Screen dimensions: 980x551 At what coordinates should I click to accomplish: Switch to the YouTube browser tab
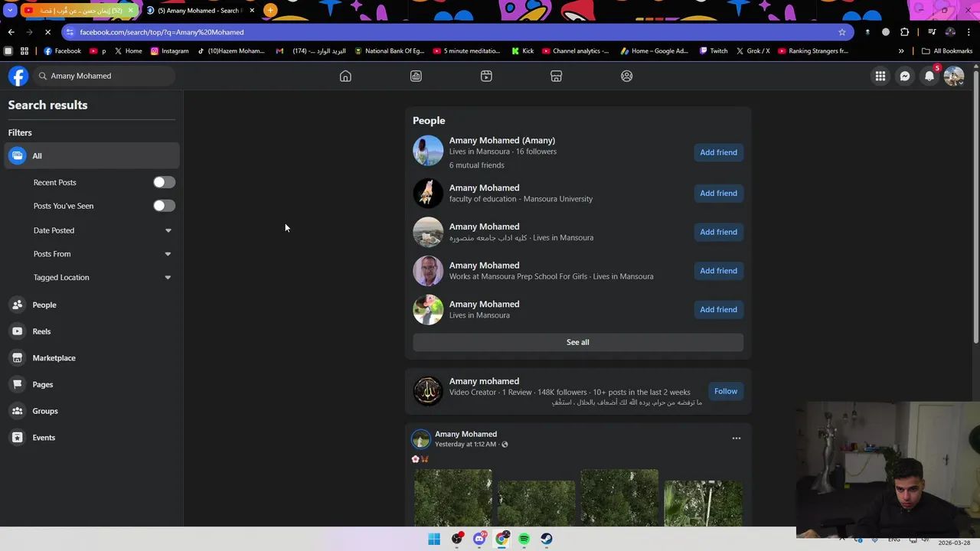click(78, 11)
